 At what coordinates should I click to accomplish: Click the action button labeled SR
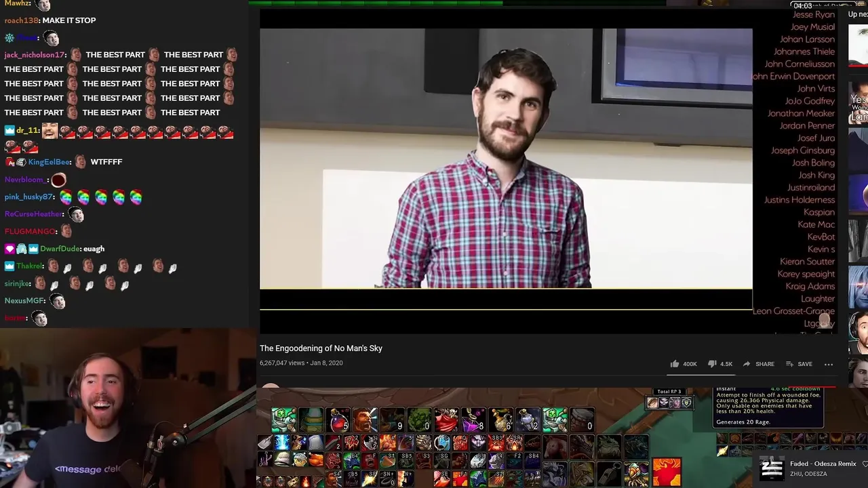click(515, 442)
